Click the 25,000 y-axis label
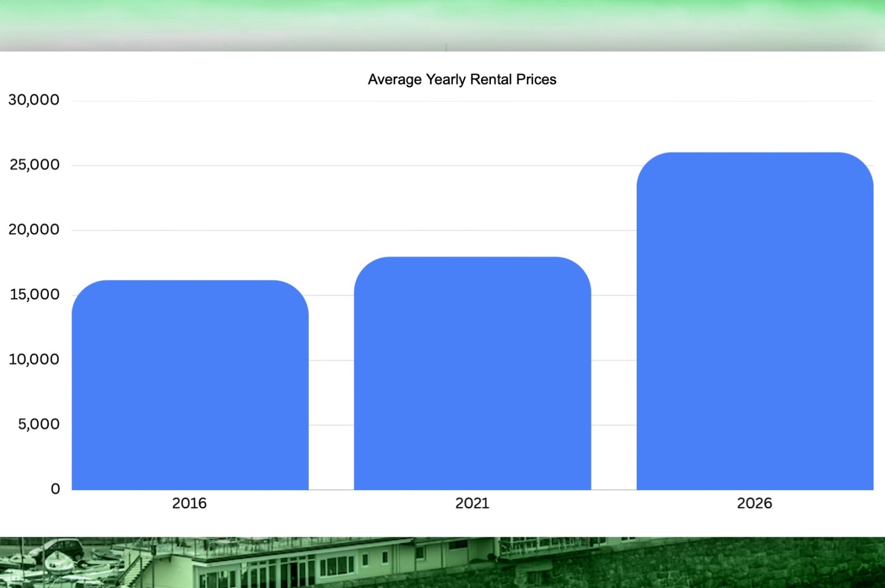885x588 pixels. click(35, 165)
